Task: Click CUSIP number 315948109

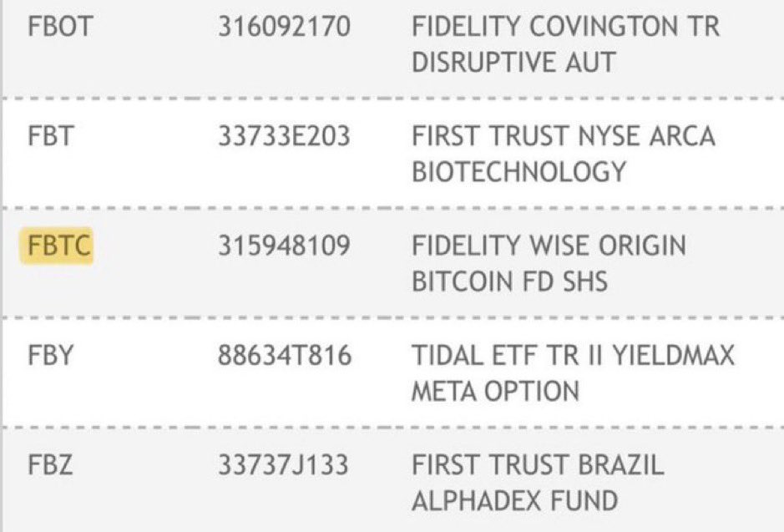Action: point(284,246)
